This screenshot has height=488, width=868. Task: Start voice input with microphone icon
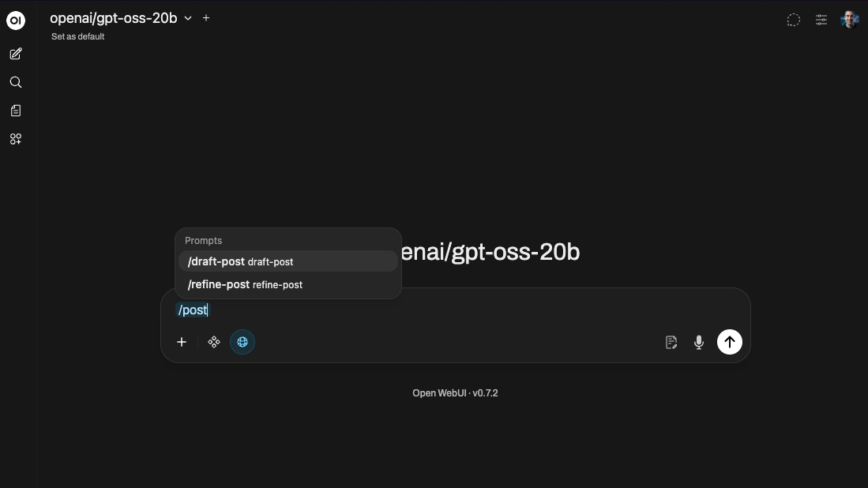[699, 342]
